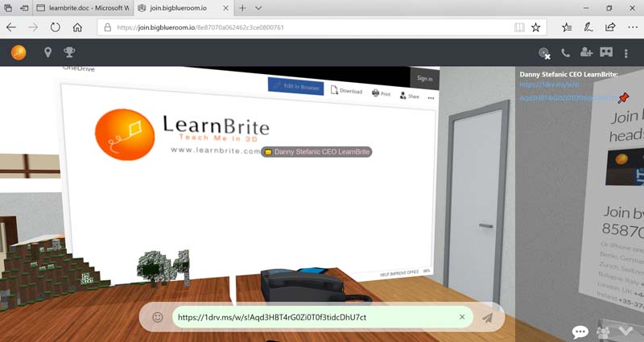Viewport: 644px width, 342px height.
Task: Click browser back arrow
Action: 11,27
